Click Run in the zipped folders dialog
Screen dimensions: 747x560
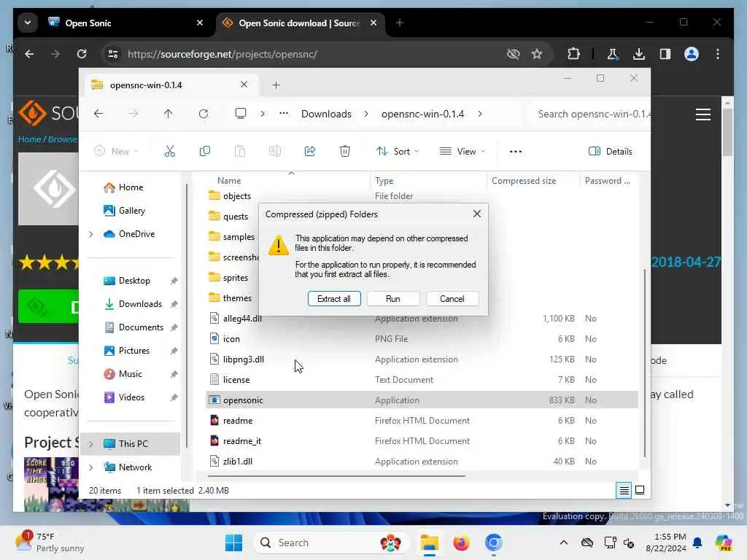point(393,298)
